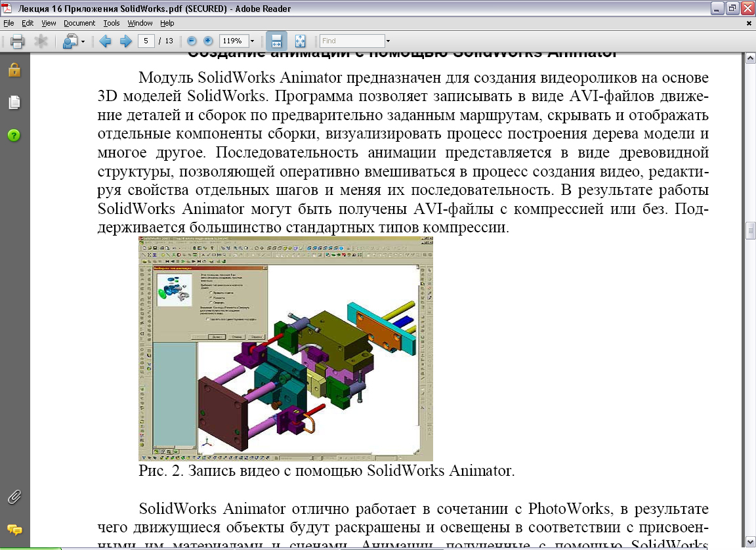The width and height of the screenshot is (756, 550).
Task: Open the green help icon in sidebar
Action: click(x=14, y=135)
